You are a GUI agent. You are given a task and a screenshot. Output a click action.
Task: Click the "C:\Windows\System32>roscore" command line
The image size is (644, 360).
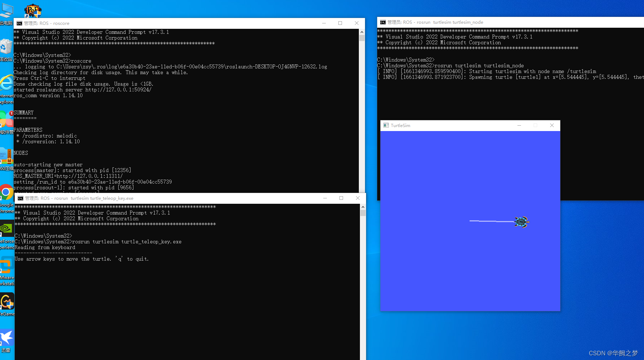52,61
